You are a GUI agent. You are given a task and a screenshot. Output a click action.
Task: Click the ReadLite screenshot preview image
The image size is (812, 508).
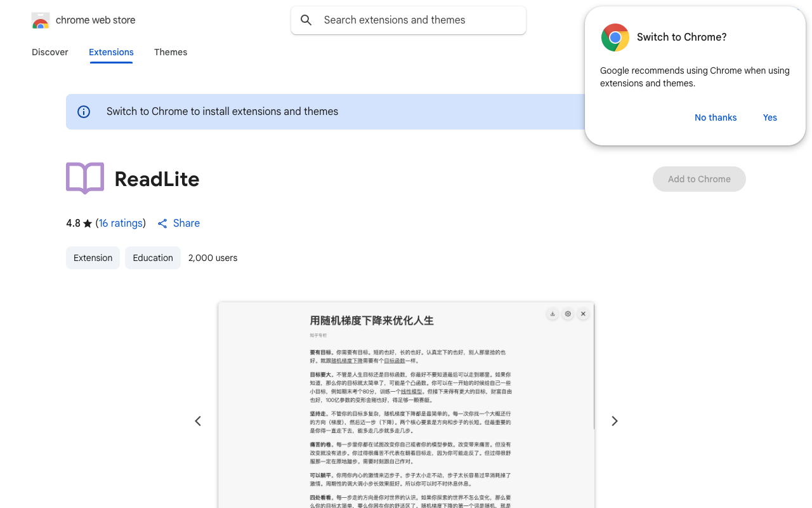coord(406,405)
